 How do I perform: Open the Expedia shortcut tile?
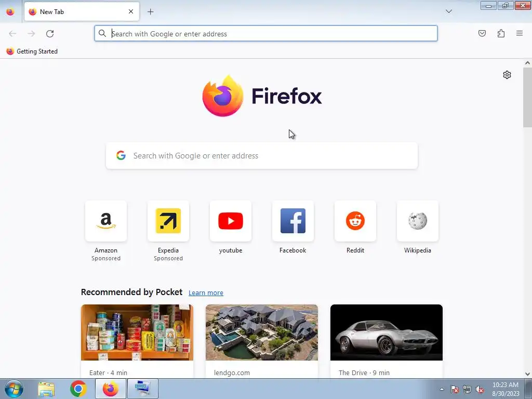pos(168,221)
